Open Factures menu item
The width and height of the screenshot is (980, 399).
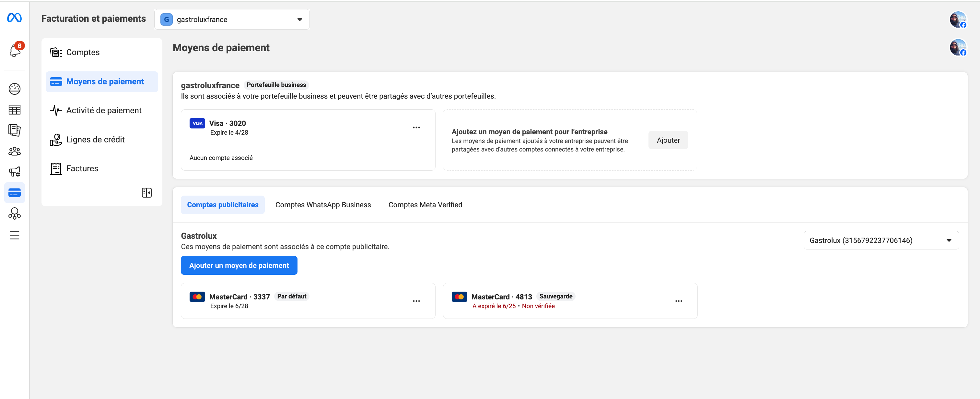[101, 168]
